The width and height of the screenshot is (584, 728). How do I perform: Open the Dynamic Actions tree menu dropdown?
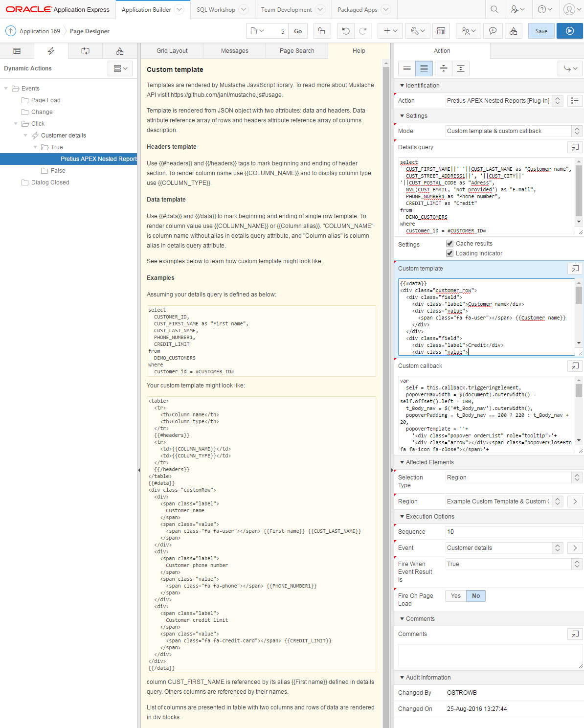[x=120, y=68]
